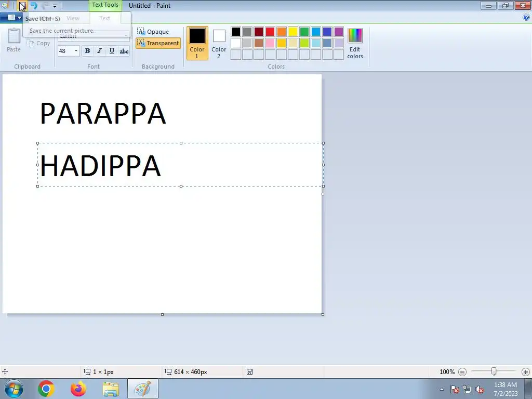Pick the orange color swatch
This screenshot has width=532, height=399.
point(282,32)
